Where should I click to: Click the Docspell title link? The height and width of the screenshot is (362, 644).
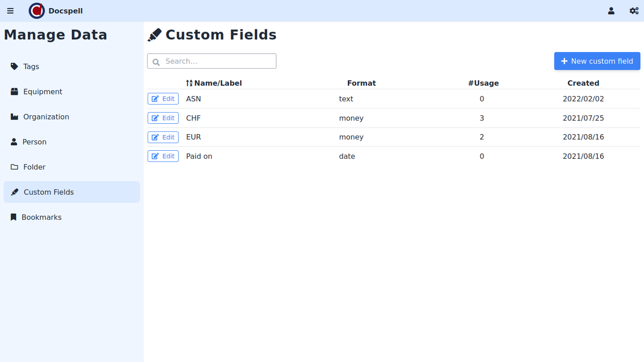65,11
